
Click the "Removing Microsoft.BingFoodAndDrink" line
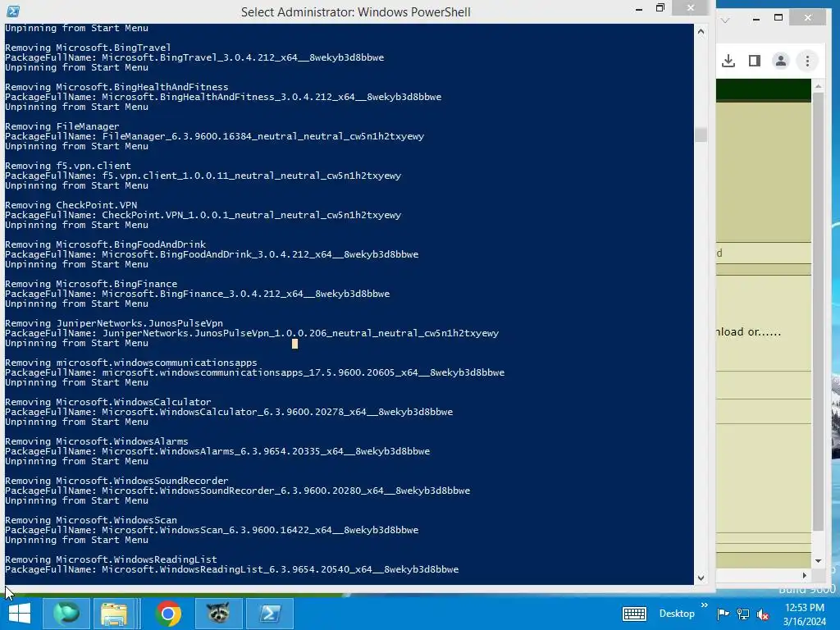[x=106, y=244]
